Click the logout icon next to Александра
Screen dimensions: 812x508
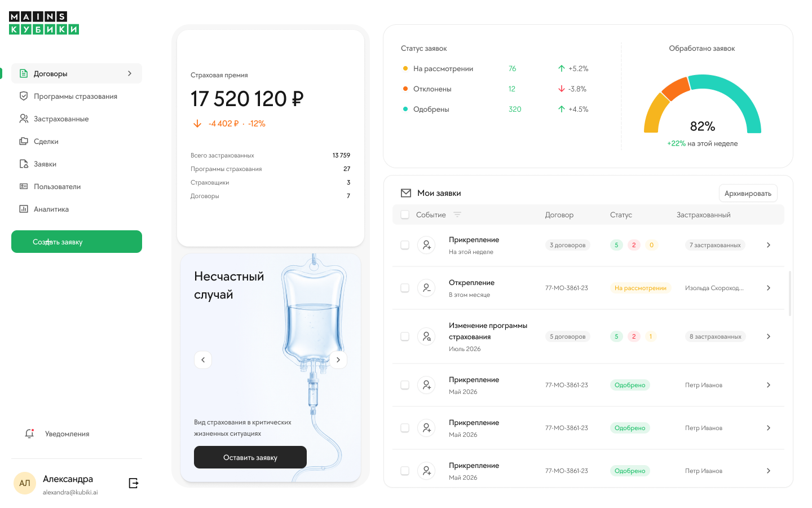pyautogui.click(x=134, y=483)
